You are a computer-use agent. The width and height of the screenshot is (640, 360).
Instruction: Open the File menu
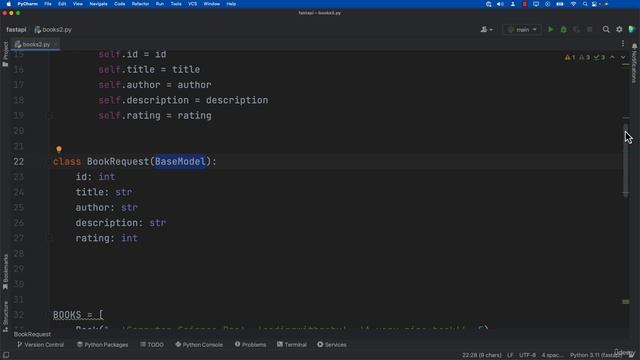coord(48,4)
